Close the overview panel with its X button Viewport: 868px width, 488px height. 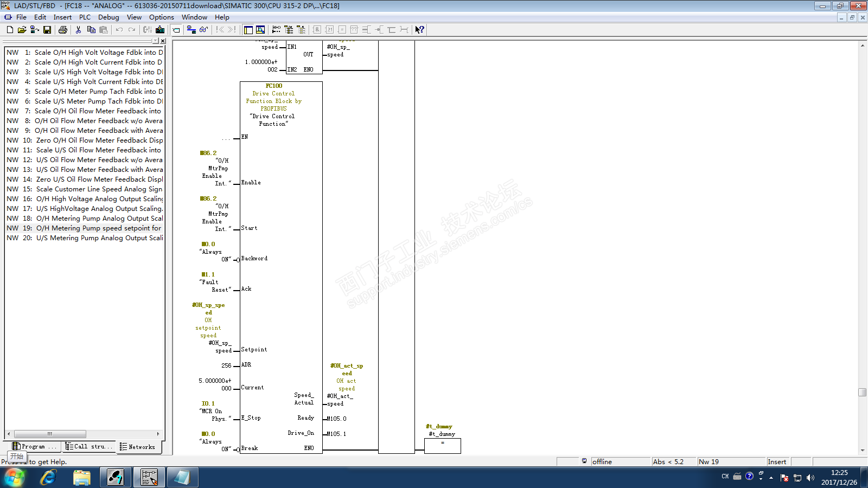163,41
